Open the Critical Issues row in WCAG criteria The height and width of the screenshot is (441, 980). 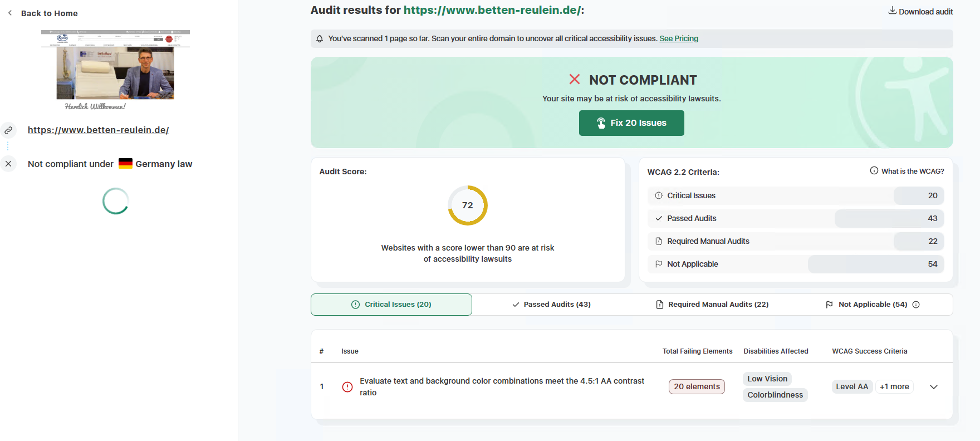click(x=796, y=195)
